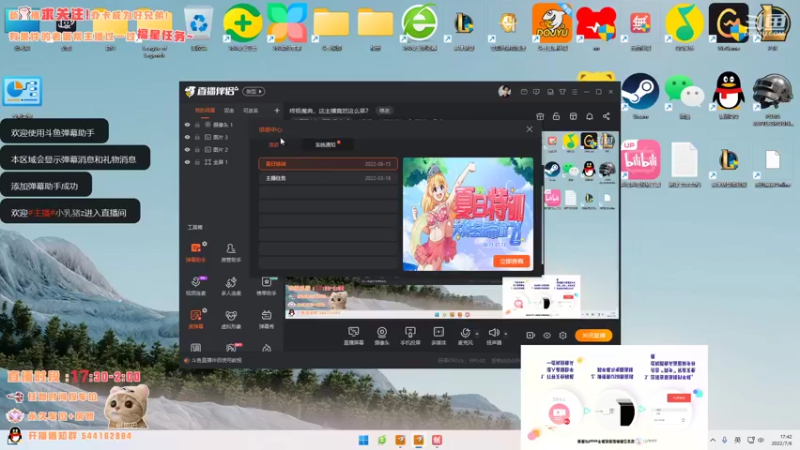Open the 弹幕助手 danmaku assistant tool
The width and height of the screenshot is (800, 450).
click(x=196, y=252)
